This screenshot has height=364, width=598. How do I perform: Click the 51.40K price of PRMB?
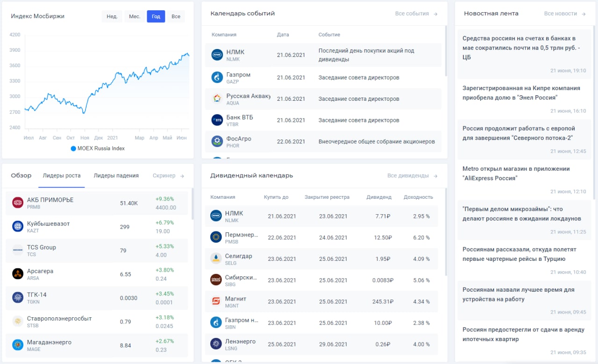pos(129,203)
